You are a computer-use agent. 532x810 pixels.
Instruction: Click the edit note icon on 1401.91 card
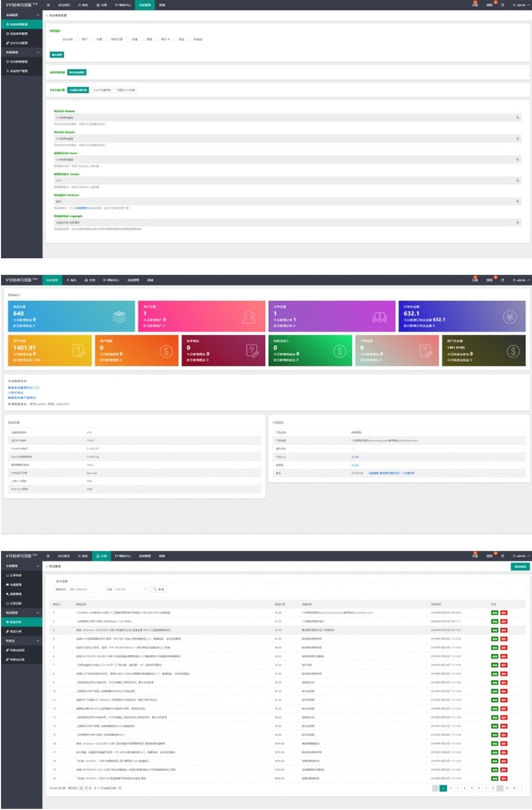pyautogui.click(x=78, y=351)
